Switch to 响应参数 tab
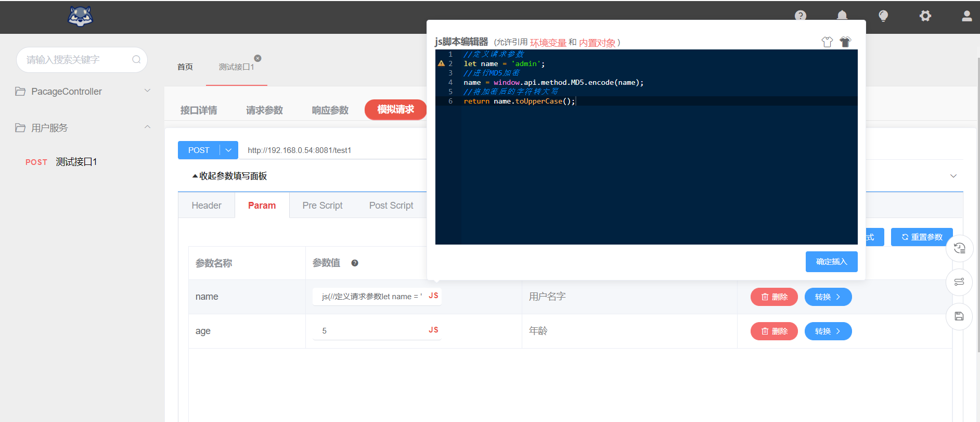980x422 pixels. click(x=330, y=110)
